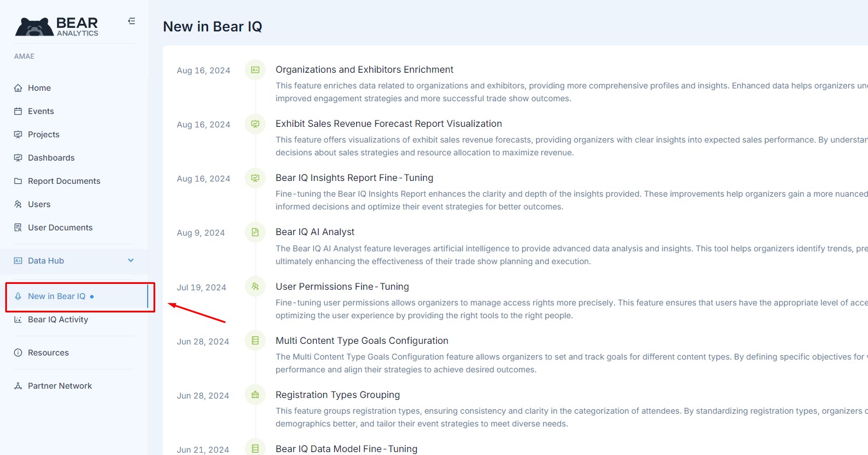Click the User Permissions Fine-Tuning timeline icon
Viewport: 868px width, 455px height.
click(x=255, y=286)
